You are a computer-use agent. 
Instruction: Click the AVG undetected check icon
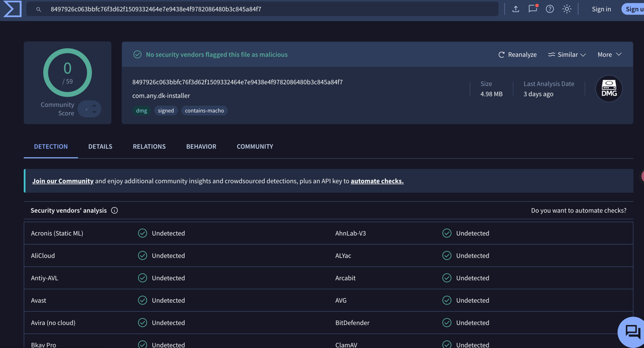tap(447, 300)
